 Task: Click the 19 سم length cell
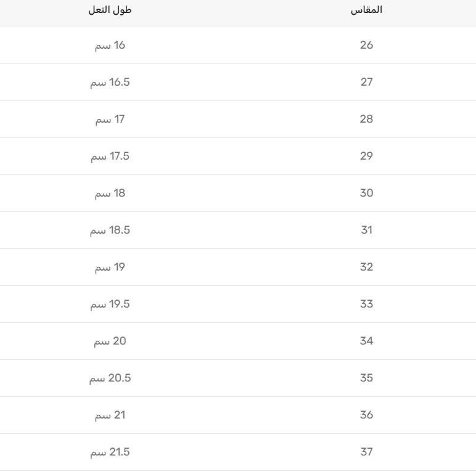[x=110, y=267]
